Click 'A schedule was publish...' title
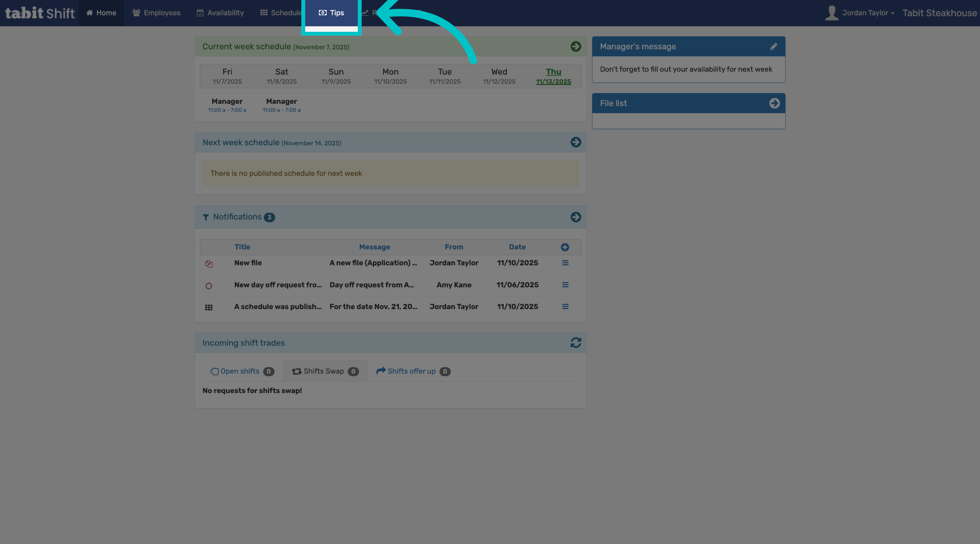980x544 pixels. point(278,306)
